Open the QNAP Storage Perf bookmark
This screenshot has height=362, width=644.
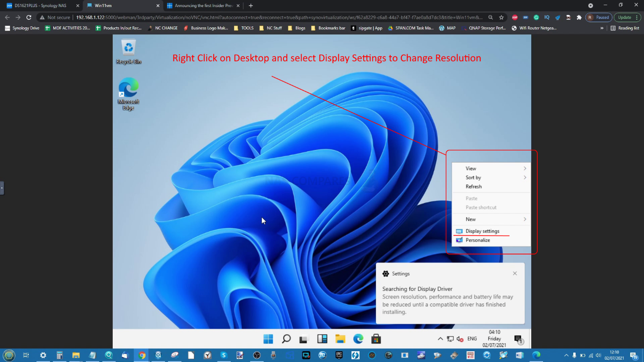pyautogui.click(x=484, y=28)
